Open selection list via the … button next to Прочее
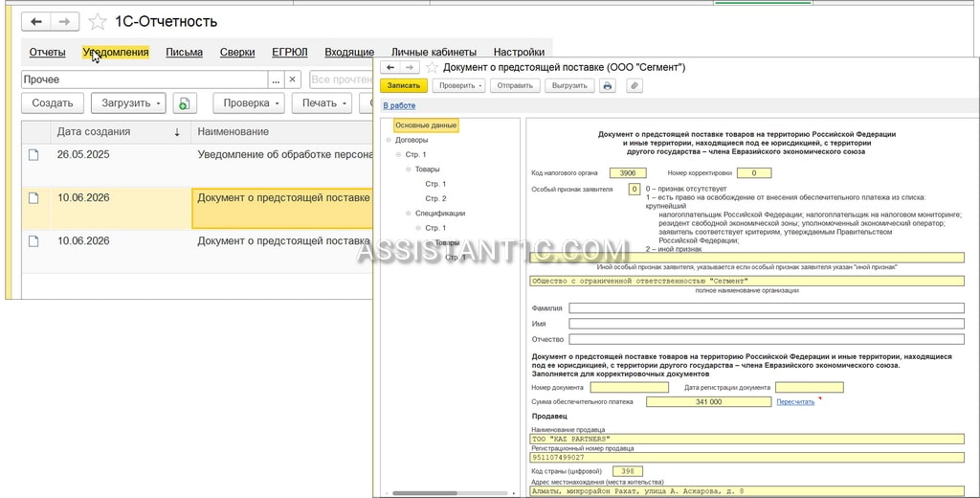This screenshot has width=980, height=498. point(276,79)
